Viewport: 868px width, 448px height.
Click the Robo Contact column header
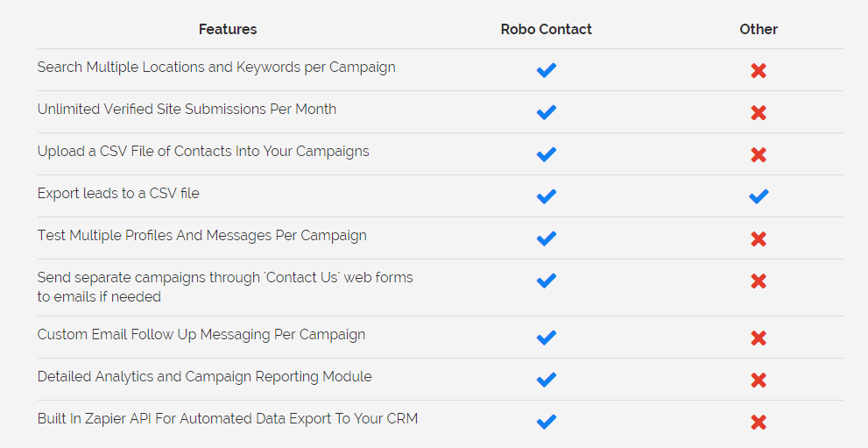click(546, 29)
